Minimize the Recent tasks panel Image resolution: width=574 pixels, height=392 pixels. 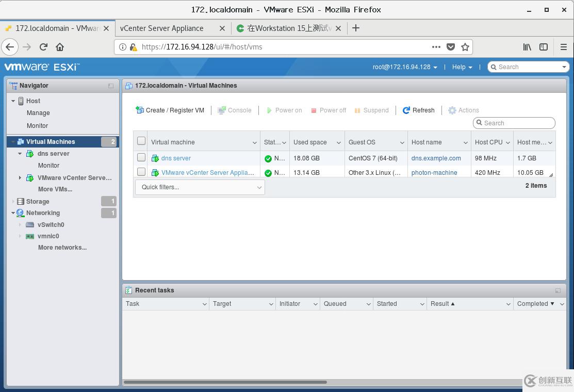pos(558,290)
